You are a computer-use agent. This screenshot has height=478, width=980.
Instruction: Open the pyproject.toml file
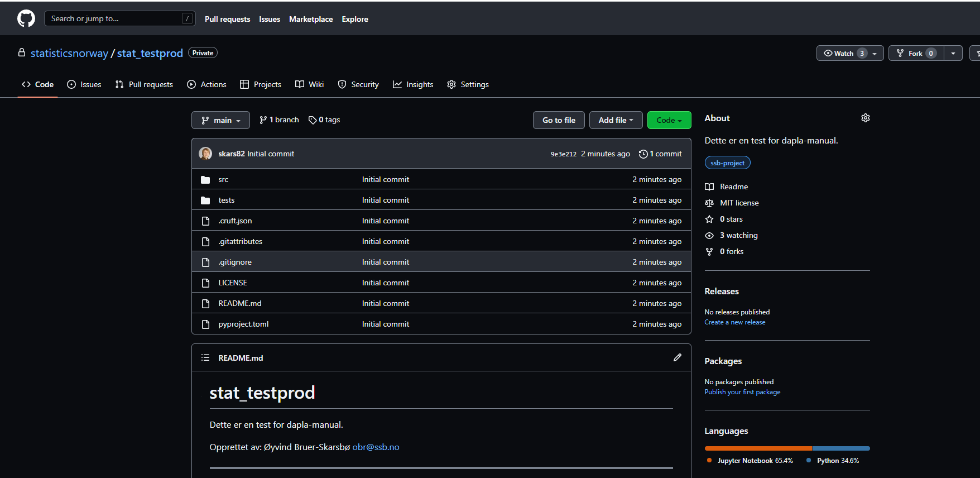[x=243, y=324]
